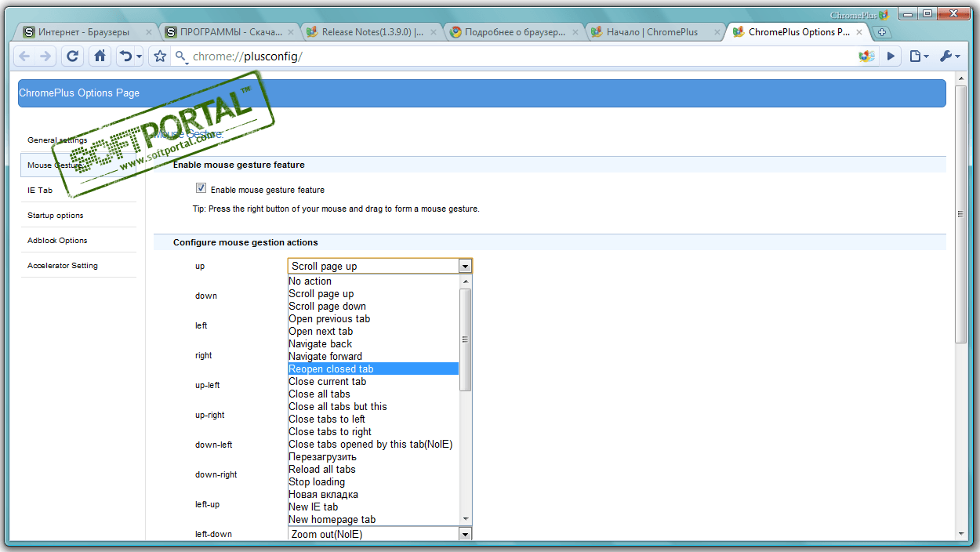Go to Home page icon
The height and width of the screenshot is (552, 980).
[100, 56]
